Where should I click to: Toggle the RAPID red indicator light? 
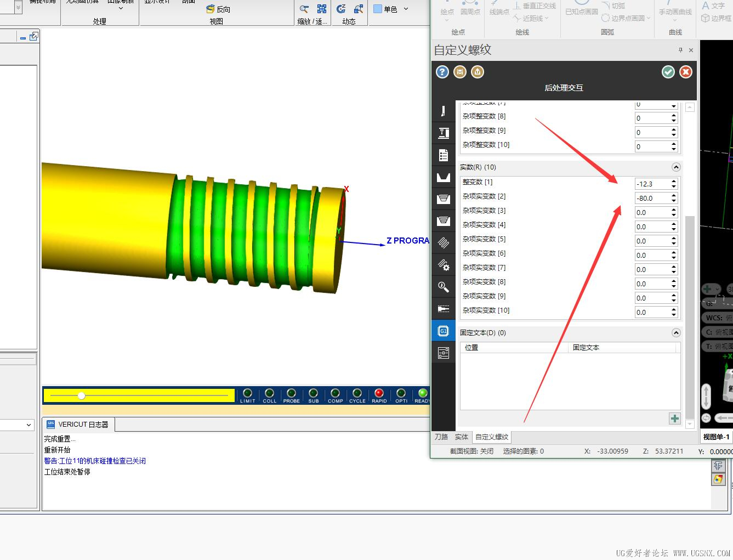click(379, 393)
